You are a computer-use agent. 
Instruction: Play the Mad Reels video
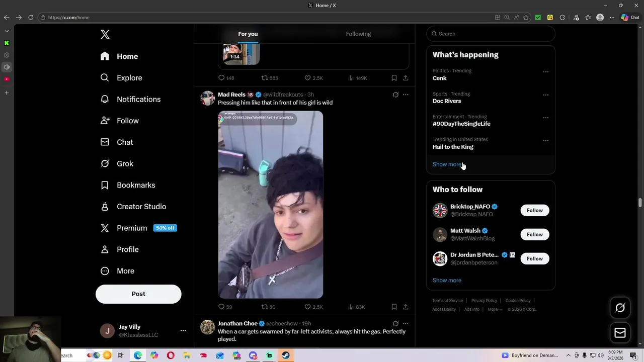tap(271, 205)
